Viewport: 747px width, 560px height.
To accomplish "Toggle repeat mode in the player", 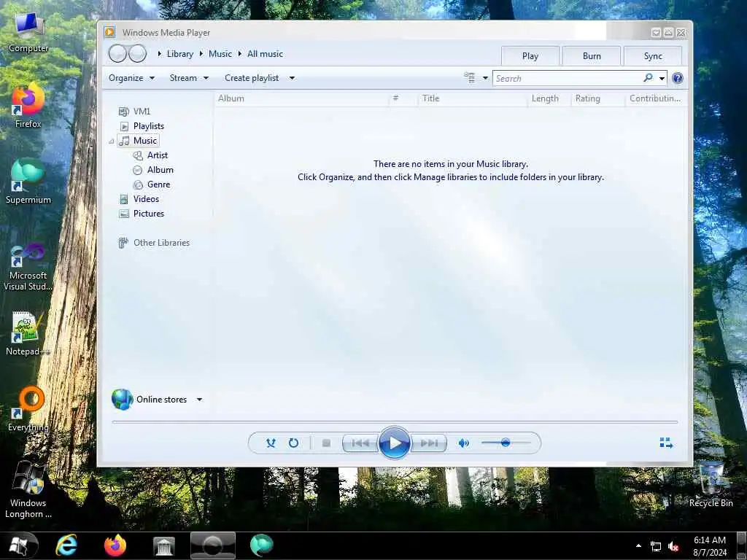I will coord(293,443).
